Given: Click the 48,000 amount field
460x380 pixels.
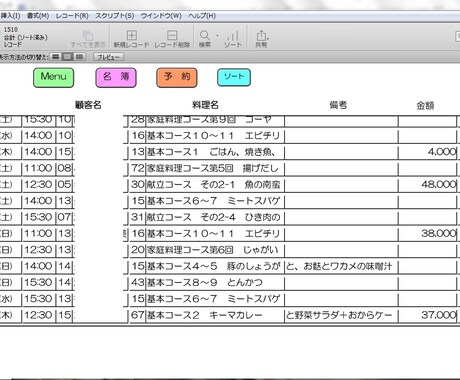Looking at the screenshot, I should pyautogui.click(x=428, y=185).
